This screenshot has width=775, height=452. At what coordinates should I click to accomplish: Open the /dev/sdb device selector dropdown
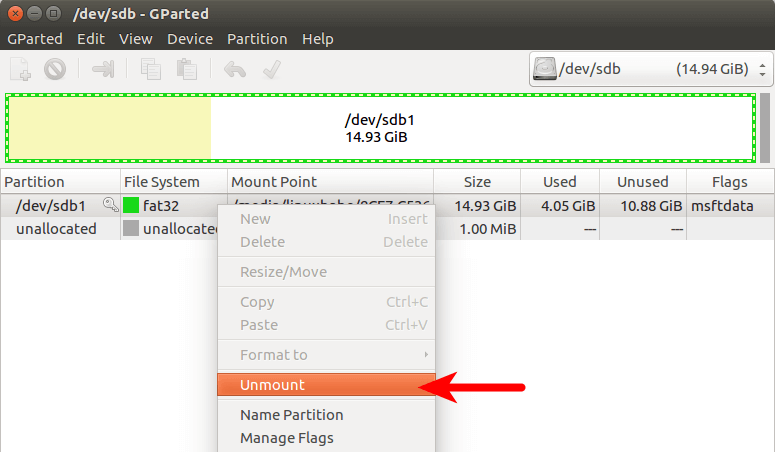[651, 69]
